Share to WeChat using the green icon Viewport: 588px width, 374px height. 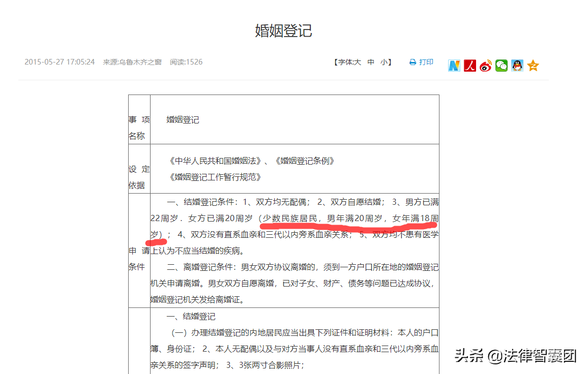(501, 65)
